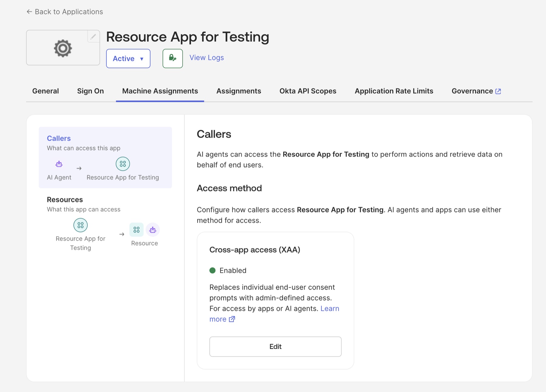The height and width of the screenshot is (392, 546).
Task: Select the Callers section heading
Action: pos(59,138)
